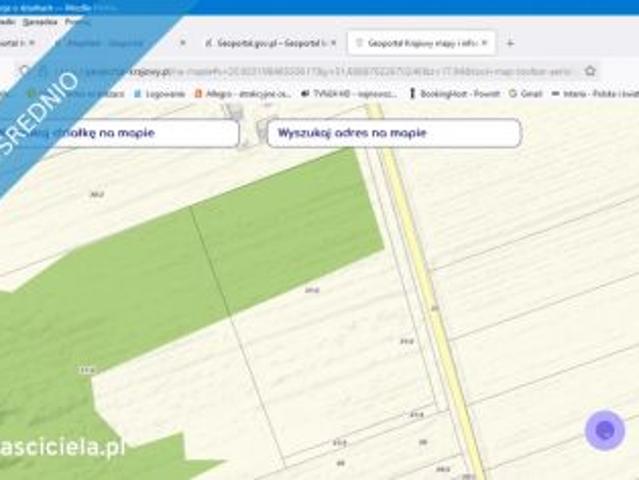
Task: Open a new browser tab with plus button
Action: 510,43
